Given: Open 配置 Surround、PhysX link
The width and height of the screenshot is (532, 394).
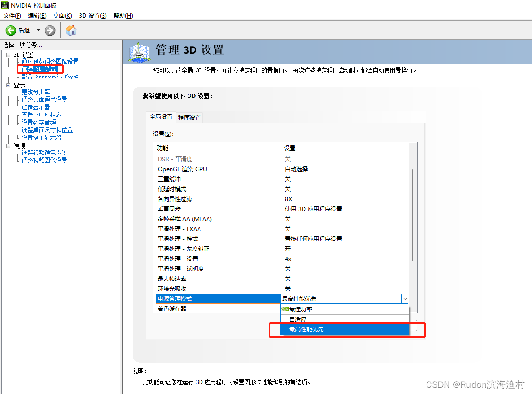Looking at the screenshot, I should (x=50, y=77).
